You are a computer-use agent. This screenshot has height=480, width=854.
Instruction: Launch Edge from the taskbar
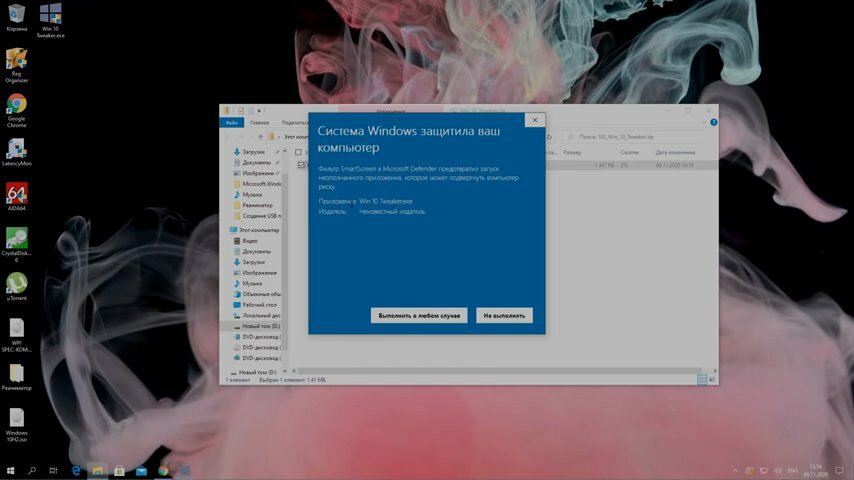76,470
